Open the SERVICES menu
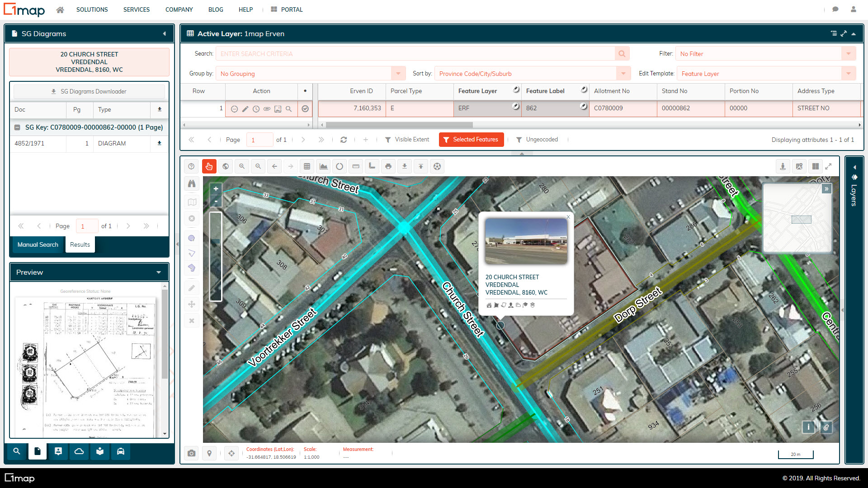The width and height of the screenshot is (868, 488). [x=137, y=9]
